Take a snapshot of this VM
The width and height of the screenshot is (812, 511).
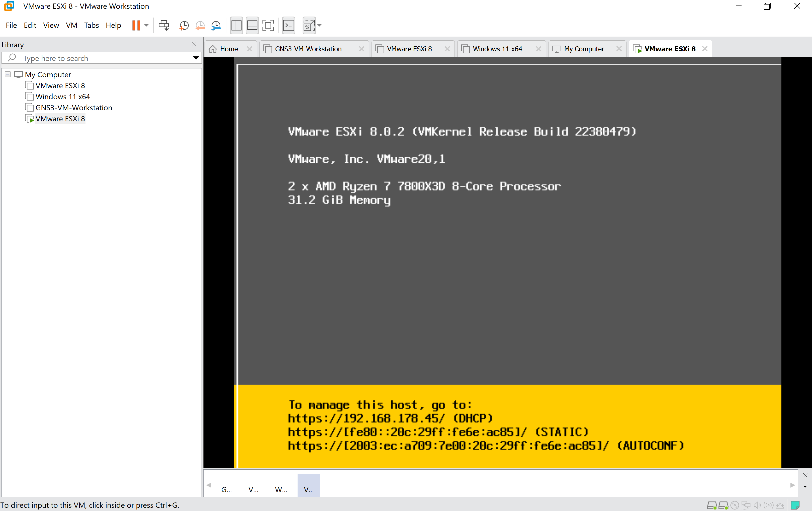pyautogui.click(x=184, y=25)
